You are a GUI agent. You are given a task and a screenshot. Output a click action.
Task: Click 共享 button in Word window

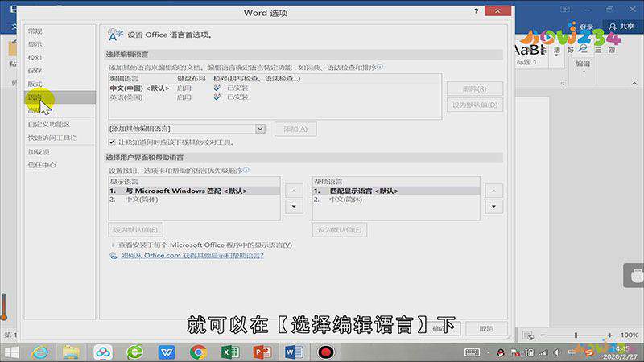click(621, 27)
